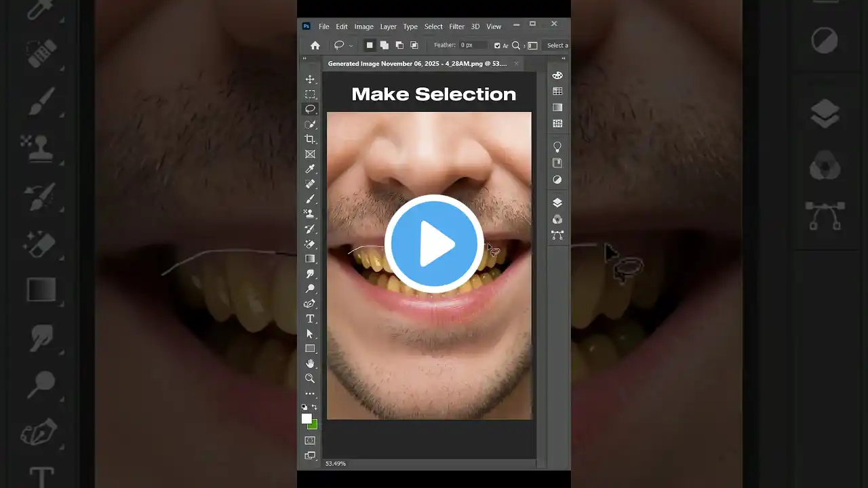Select the Crop tool
868x488 pixels.
pos(310,139)
